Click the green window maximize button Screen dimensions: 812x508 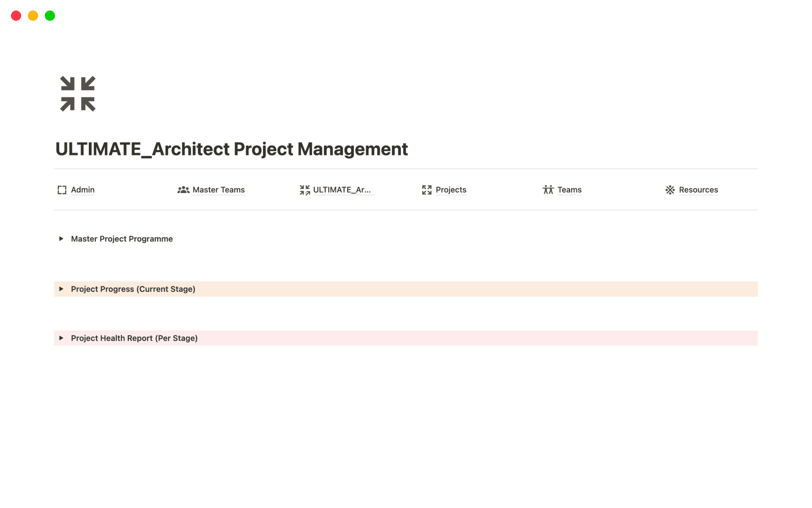(50, 16)
